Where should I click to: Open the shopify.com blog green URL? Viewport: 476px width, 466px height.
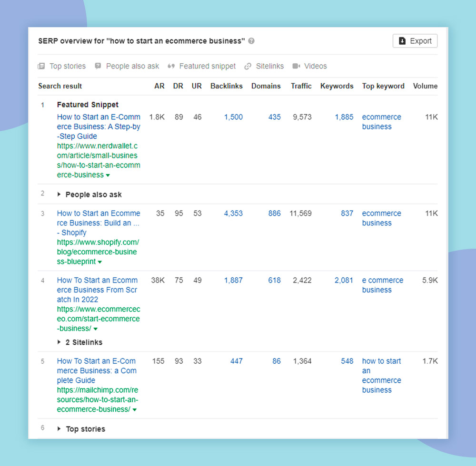tap(98, 252)
